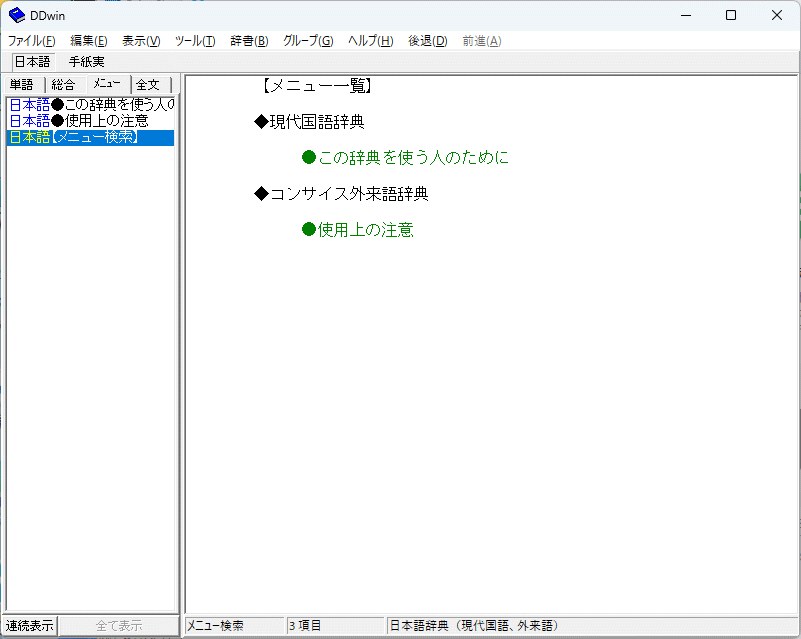Open the 編集(E) menu
801x639 pixels.
coord(89,41)
